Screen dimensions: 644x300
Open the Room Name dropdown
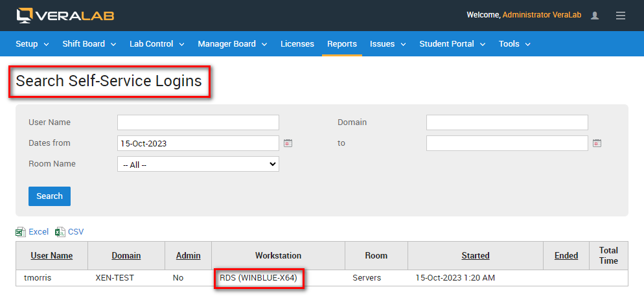(198, 164)
